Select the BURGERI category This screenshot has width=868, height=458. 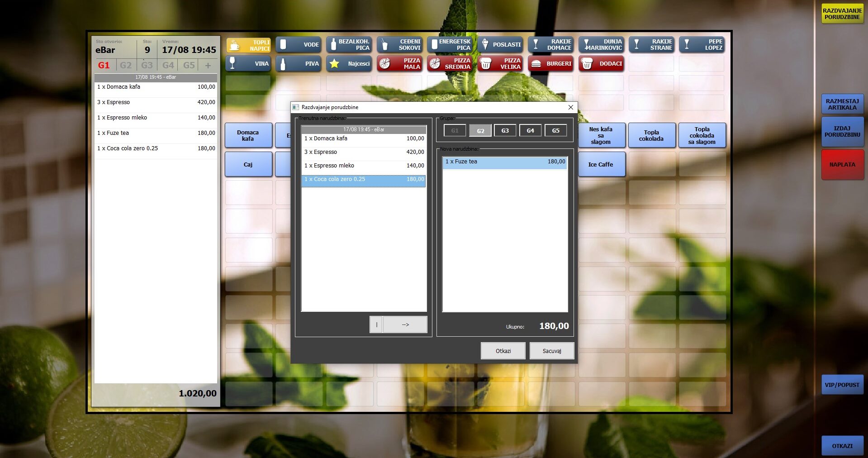tap(550, 64)
